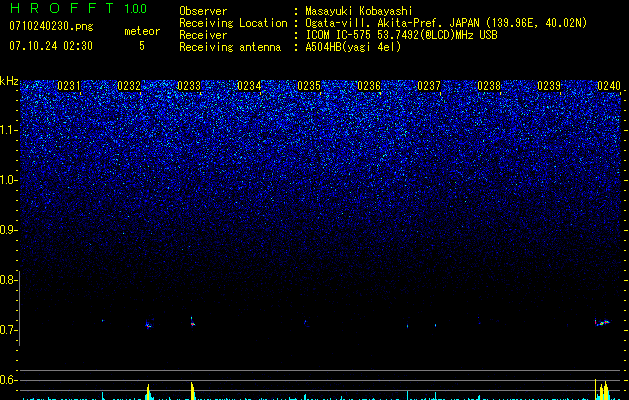Click the 1.1 kHz axis label
The width and height of the screenshot is (629, 400).
pyautogui.click(x=8, y=130)
